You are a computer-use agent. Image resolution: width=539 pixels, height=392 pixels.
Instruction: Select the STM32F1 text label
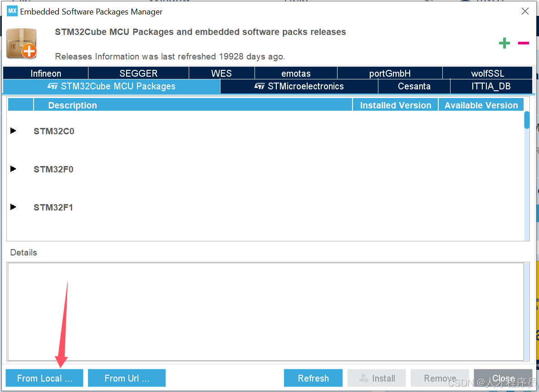(53, 207)
